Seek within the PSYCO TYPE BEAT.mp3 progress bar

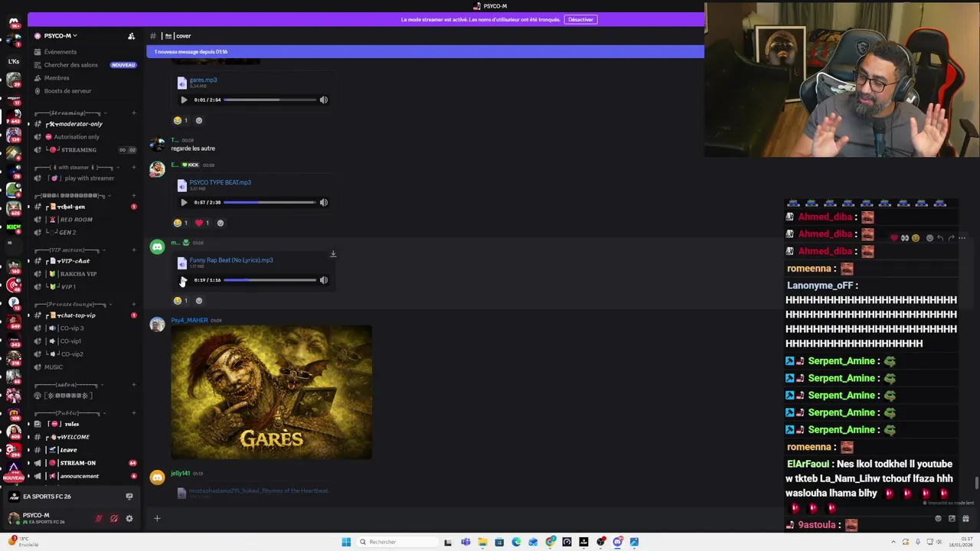tap(269, 202)
